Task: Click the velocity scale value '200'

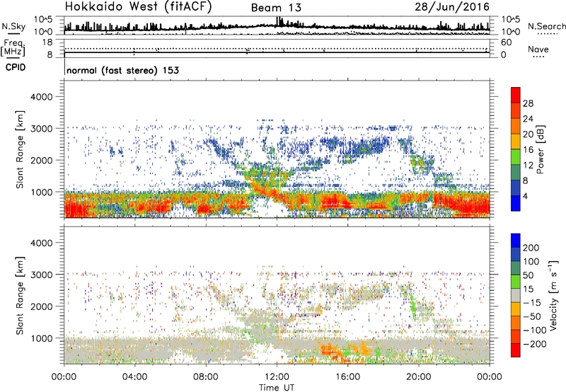Action: (531, 248)
